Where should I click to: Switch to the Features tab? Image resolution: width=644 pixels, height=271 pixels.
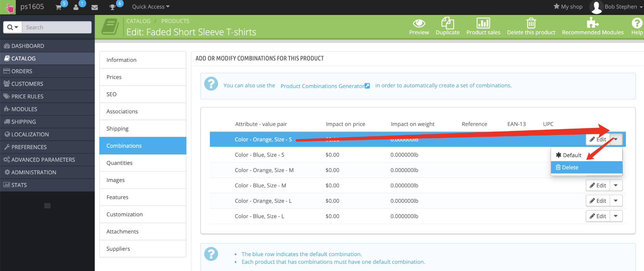pyautogui.click(x=143, y=197)
